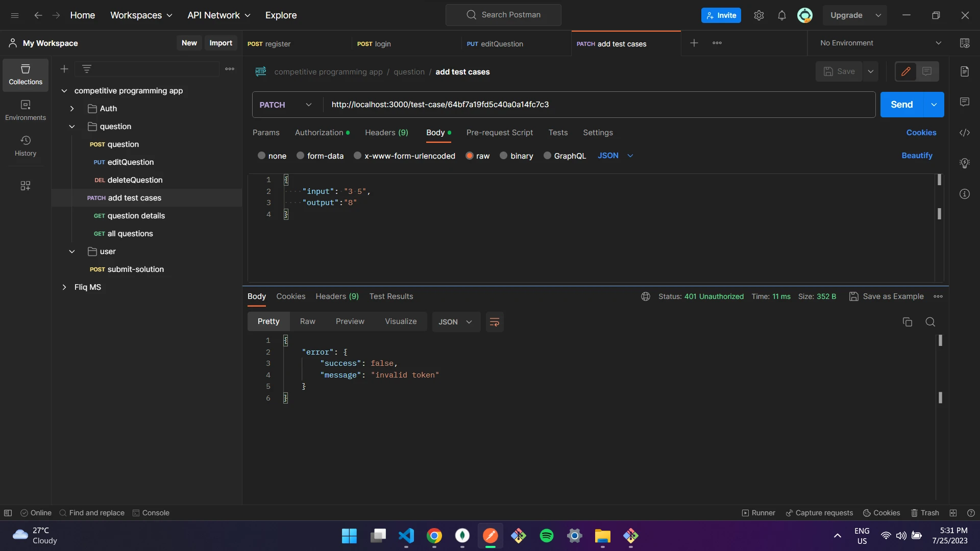Switch to edit mode pencil icon
Viewport: 980px width, 551px height.
[906, 71]
